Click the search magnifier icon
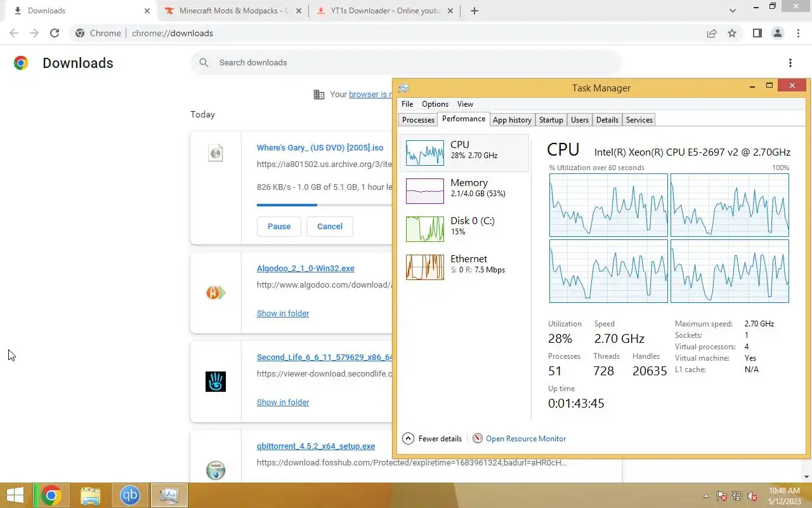The width and height of the screenshot is (812, 508). [204, 62]
